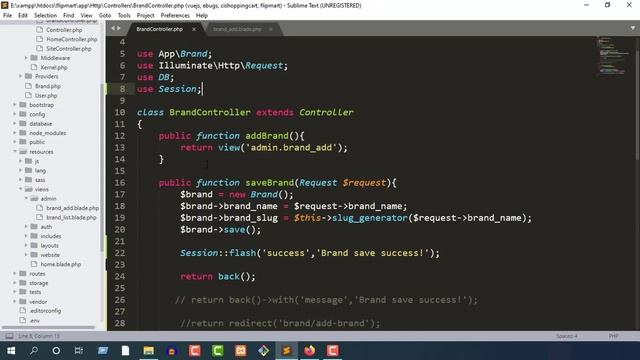Viewport: 640px width, 360px height.
Task: Open HomeController.php in the sidebar
Action: tap(71, 39)
